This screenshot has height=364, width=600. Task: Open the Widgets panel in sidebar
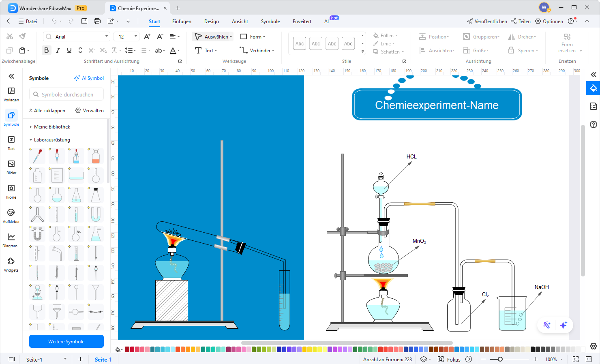tap(11, 264)
